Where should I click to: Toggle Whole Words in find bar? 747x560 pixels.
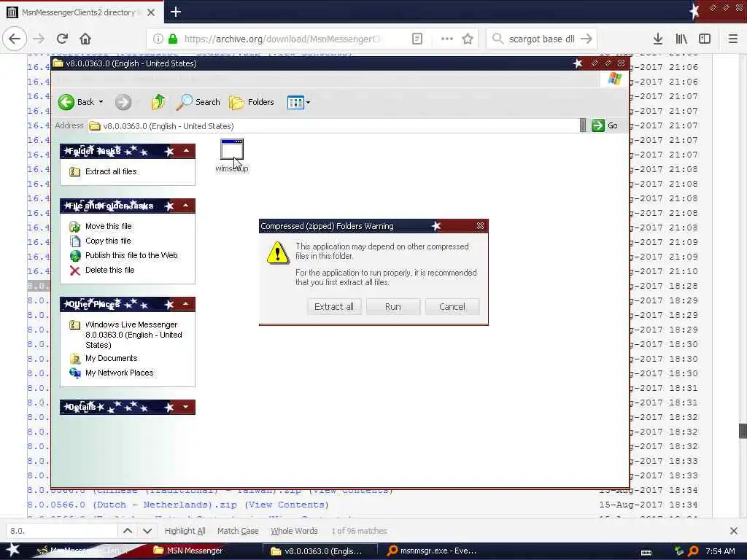(294, 531)
